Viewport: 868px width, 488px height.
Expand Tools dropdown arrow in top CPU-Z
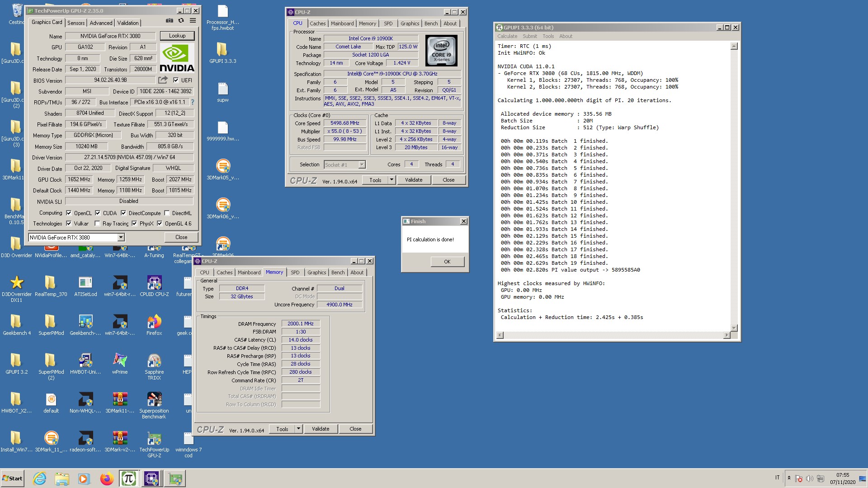click(392, 180)
